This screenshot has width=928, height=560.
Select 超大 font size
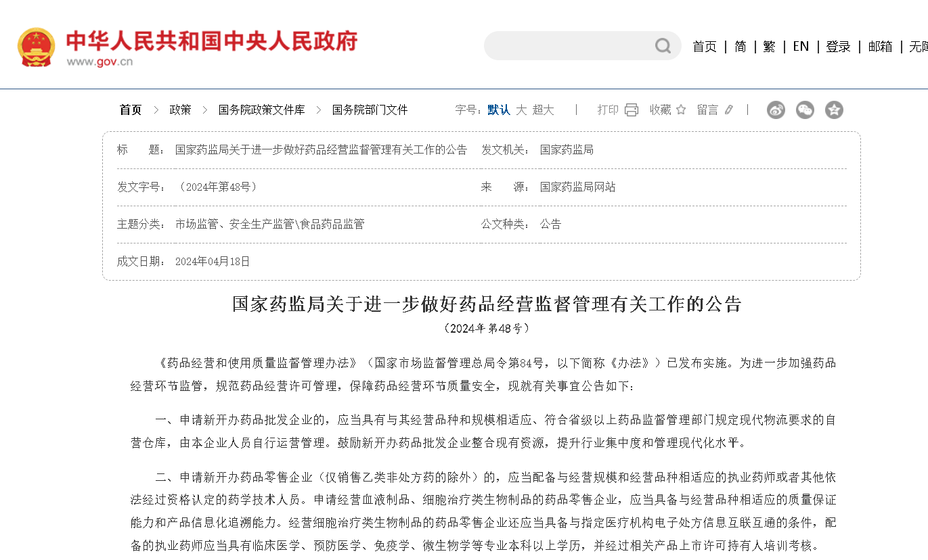[x=543, y=110]
